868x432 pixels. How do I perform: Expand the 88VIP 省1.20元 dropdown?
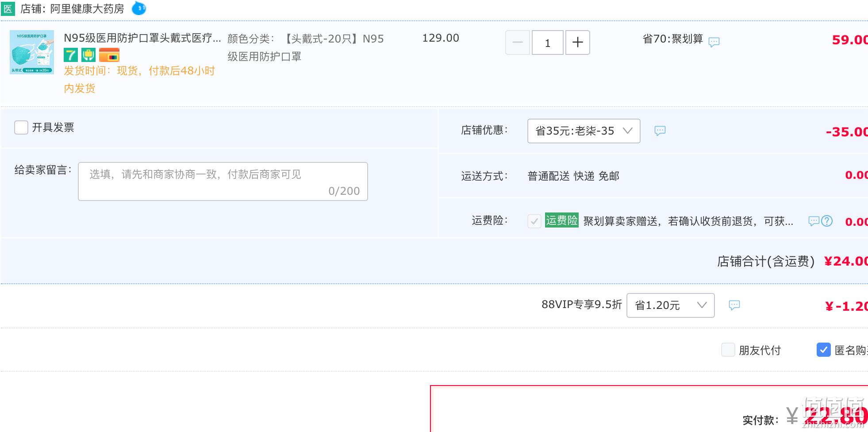[x=671, y=305]
